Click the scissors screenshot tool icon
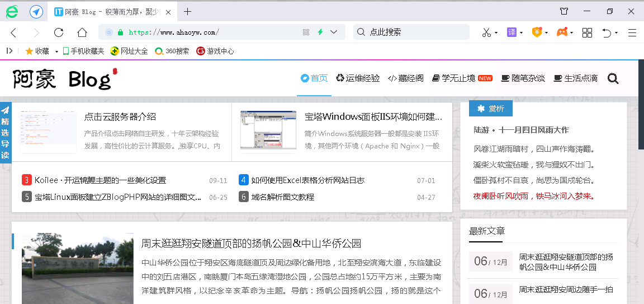The width and height of the screenshot is (644, 304). tap(486, 32)
